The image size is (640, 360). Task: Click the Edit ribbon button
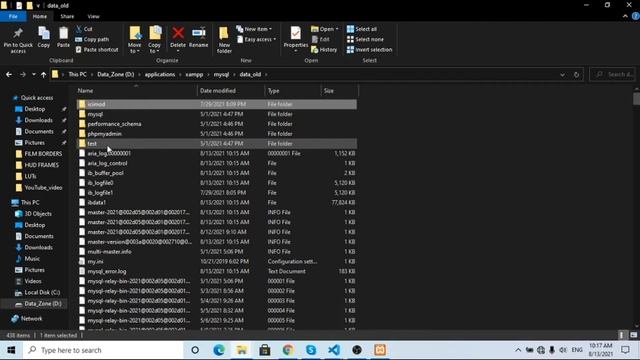tap(321, 39)
